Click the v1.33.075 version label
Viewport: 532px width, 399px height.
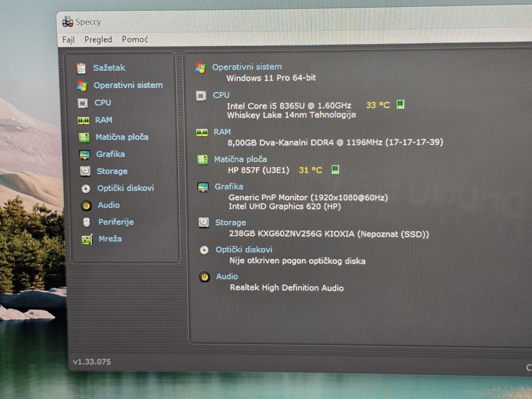tap(92, 362)
